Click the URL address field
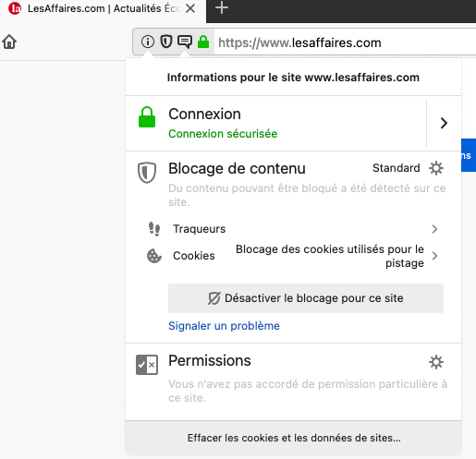The width and height of the screenshot is (476, 459). [345, 42]
